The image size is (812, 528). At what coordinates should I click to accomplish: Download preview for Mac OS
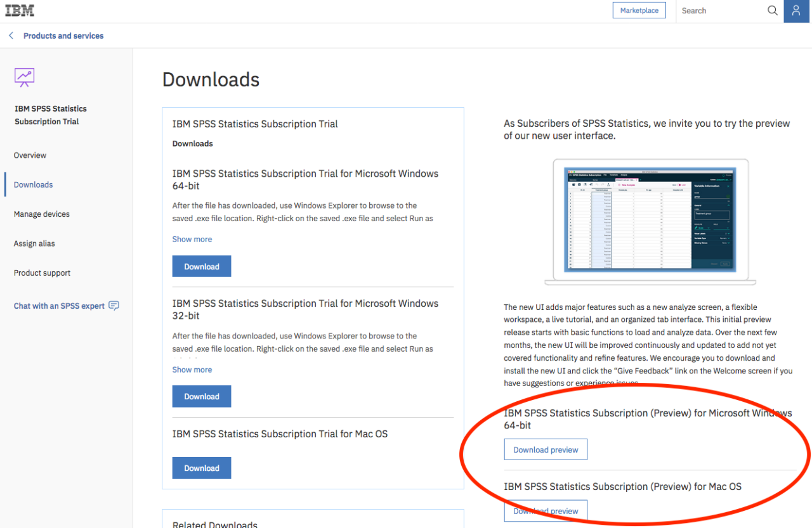click(546, 511)
